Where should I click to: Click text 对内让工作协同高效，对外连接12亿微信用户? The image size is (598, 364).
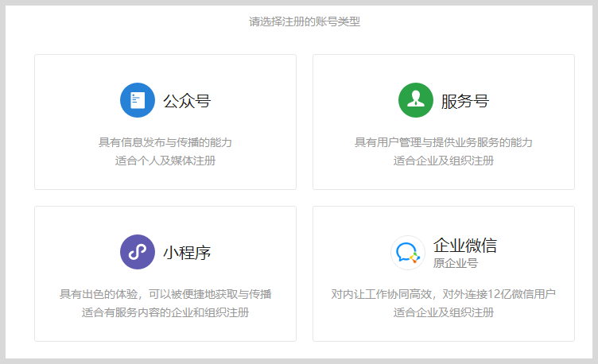[x=444, y=294]
